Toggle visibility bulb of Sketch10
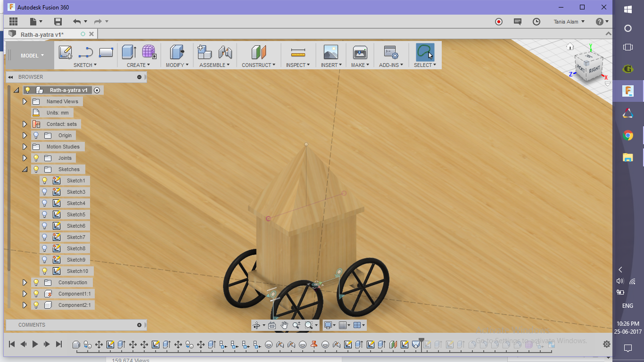 coord(45,271)
